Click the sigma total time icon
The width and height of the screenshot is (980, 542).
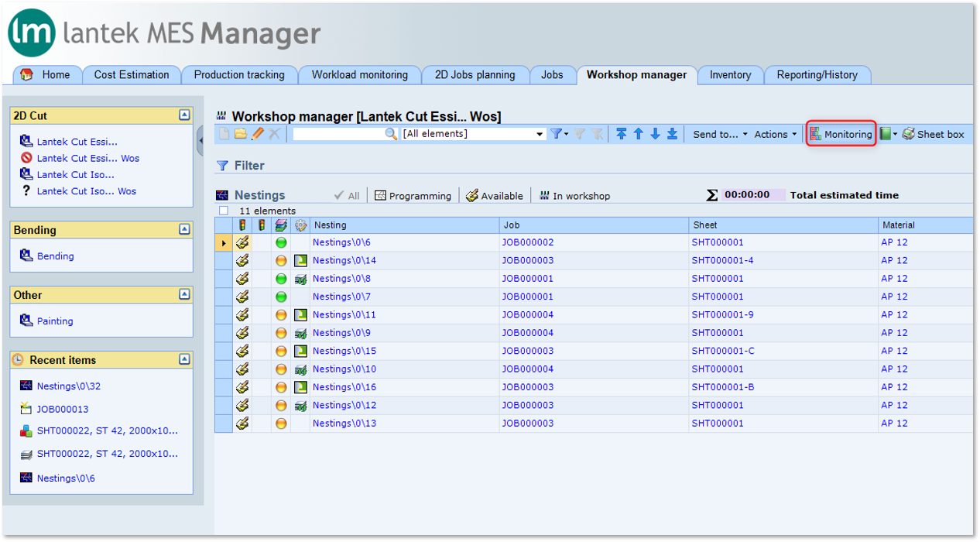(x=713, y=195)
